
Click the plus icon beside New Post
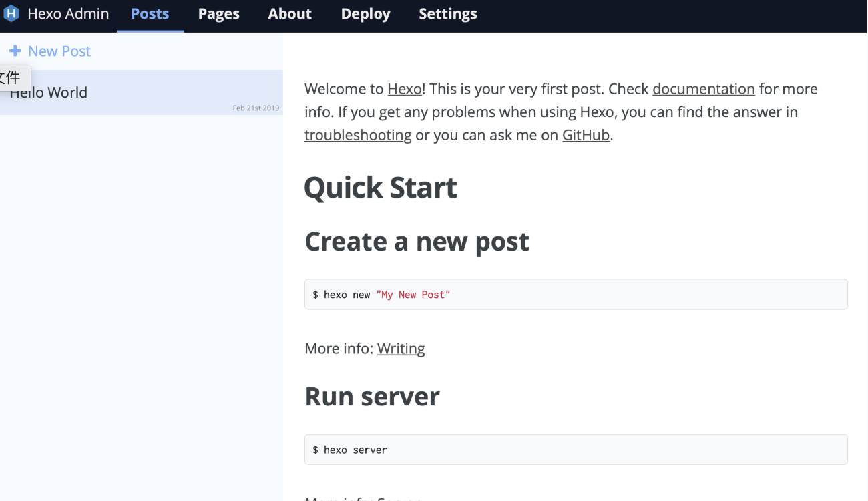(x=15, y=51)
